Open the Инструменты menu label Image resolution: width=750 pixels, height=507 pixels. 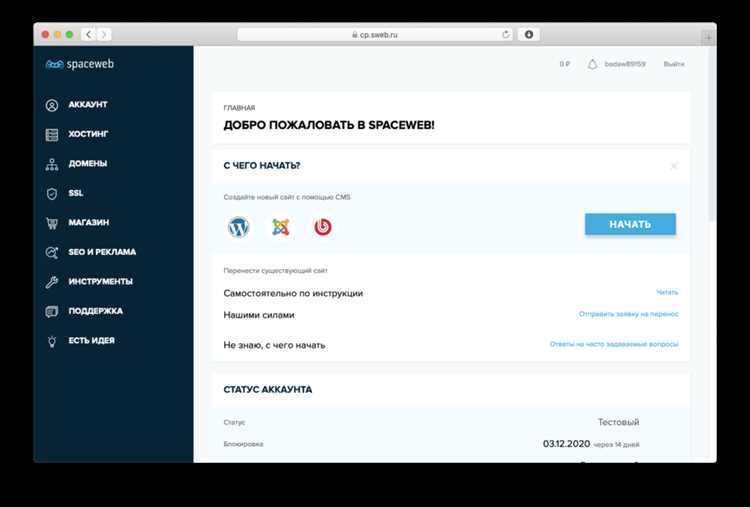[x=100, y=282]
